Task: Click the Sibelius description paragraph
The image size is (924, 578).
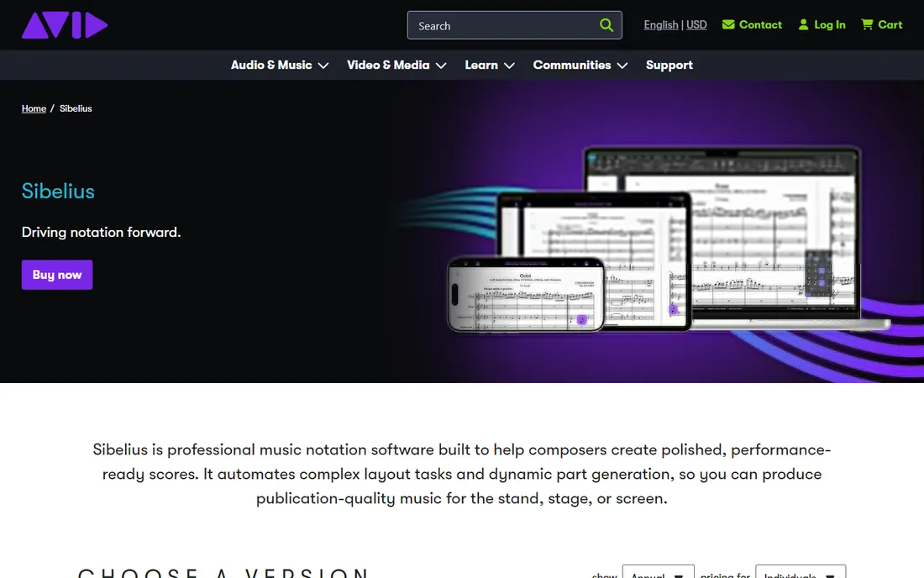Action: [x=462, y=475]
